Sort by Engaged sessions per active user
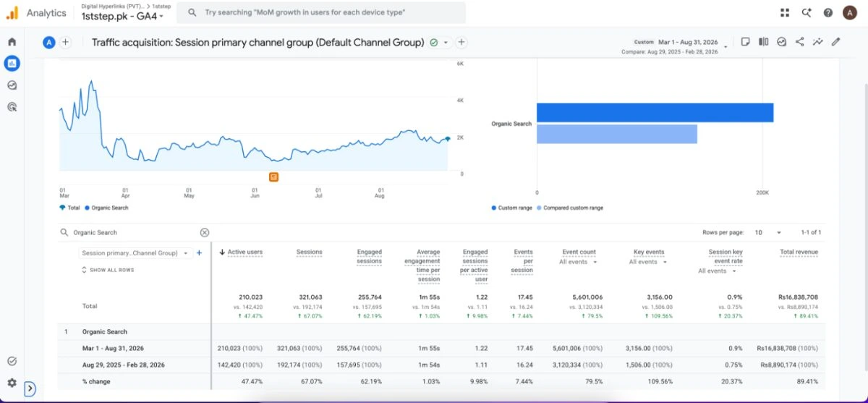 point(475,266)
